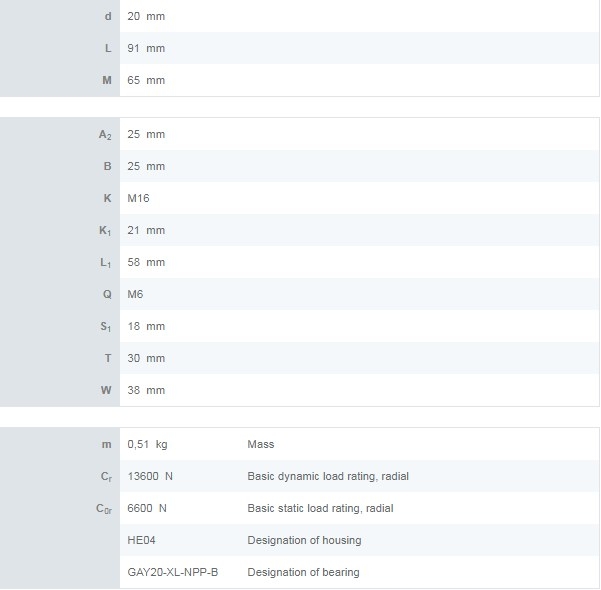This screenshot has width=601, height=590.
Task: Click the 6600 N static load value
Action: pos(147,508)
